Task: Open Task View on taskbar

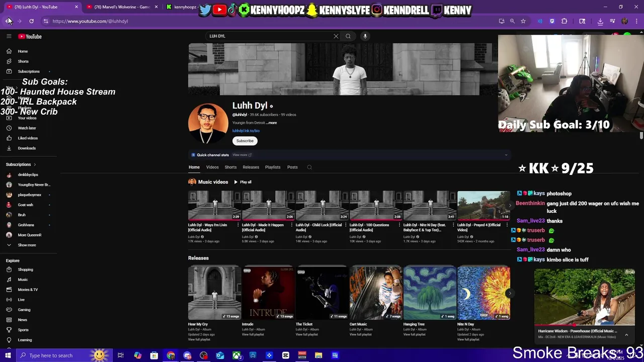Action: pos(121,355)
